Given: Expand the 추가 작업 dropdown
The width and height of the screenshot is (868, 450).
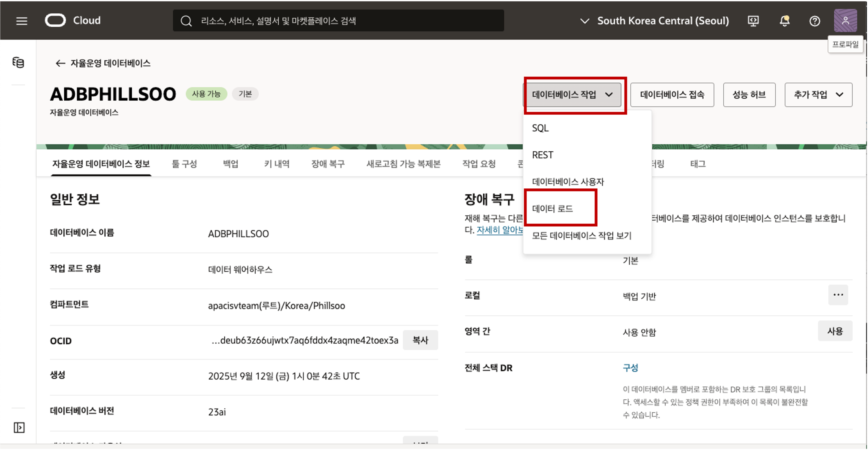Looking at the screenshot, I should 818,95.
